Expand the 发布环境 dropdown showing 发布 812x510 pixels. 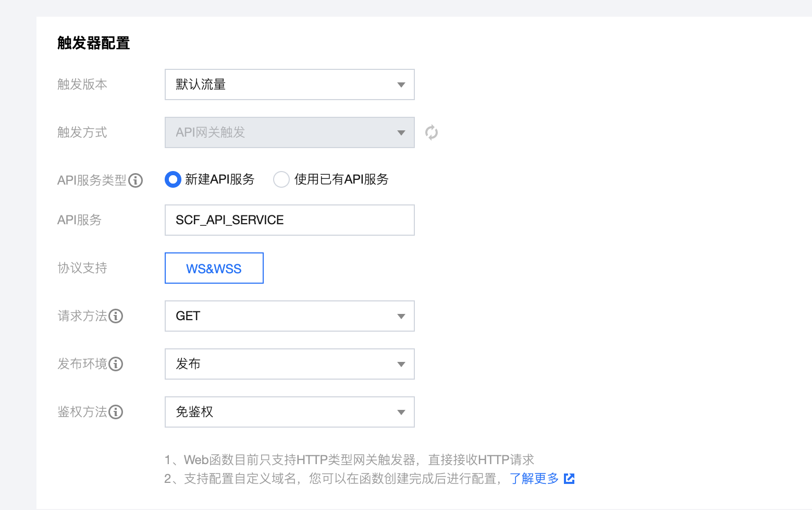(x=289, y=364)
